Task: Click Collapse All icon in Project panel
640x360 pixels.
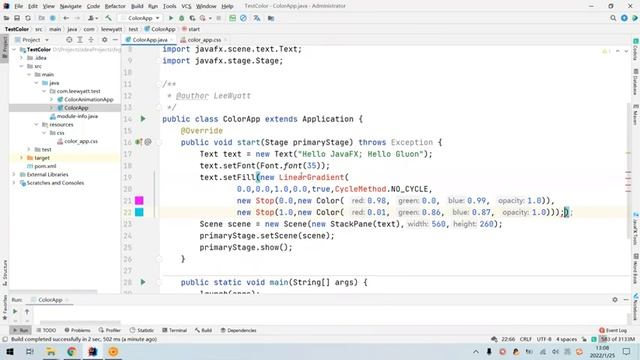Action: coord(91,40)
